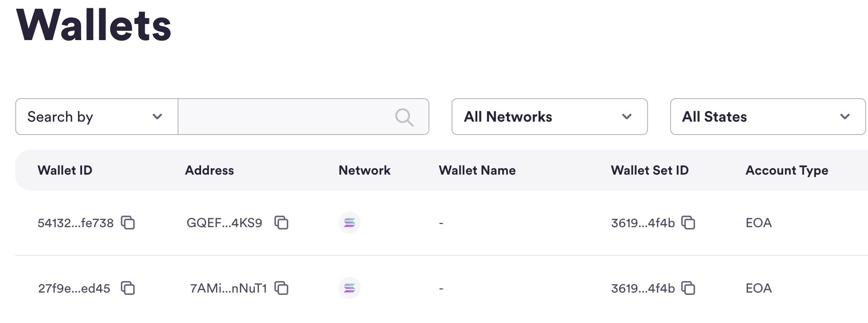This screenshot has width=868, height=323.
Task: Click the Network column header
Action: tap(364, 170)
